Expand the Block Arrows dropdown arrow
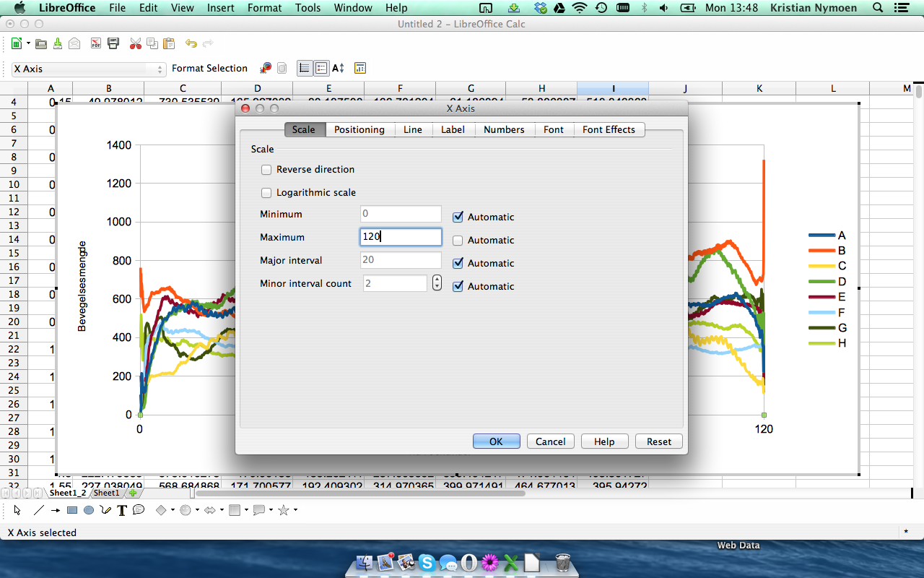The height and width of the screenshot is (578, 924). pos(222,510)
